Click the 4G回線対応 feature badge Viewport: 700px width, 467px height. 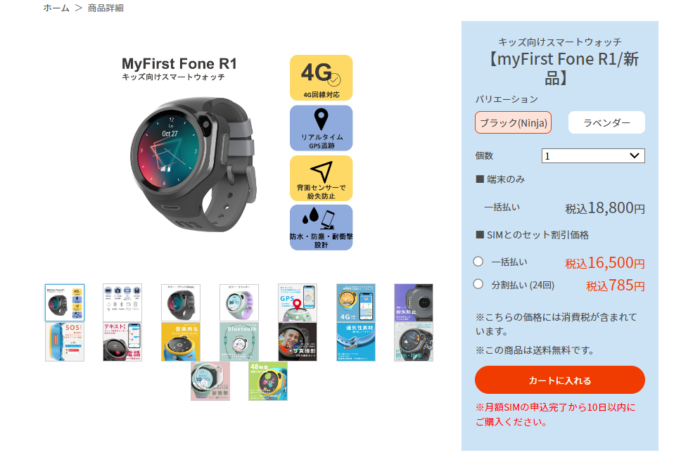(321, 78)
